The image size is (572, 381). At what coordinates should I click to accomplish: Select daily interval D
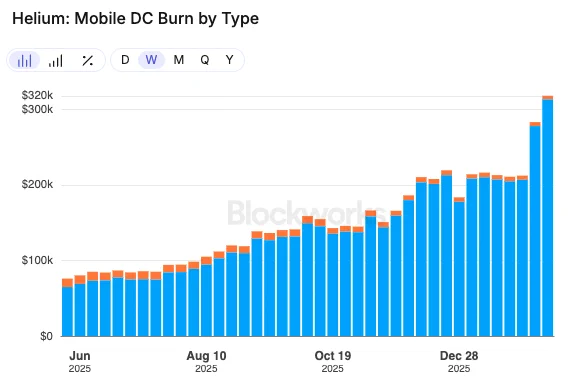pyautogui.click(x=125, y=60)
